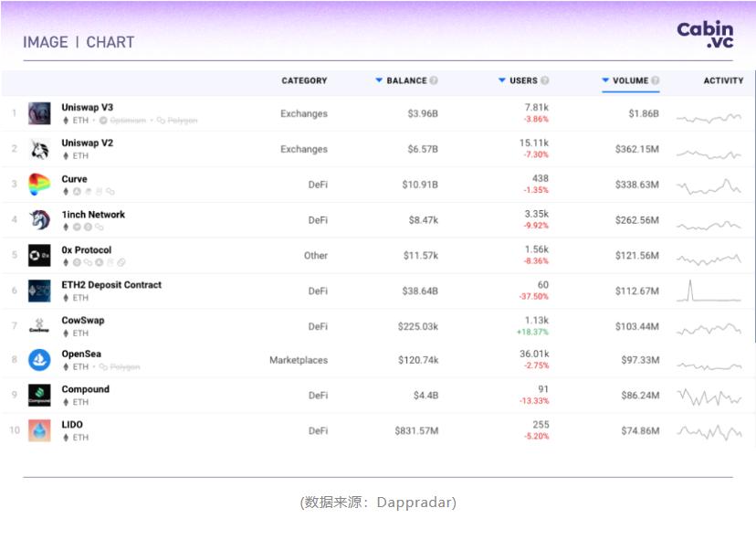Click the ETH2 Deposit Contract activity sparkline
The image size is (756, 540).
[709, 291]
